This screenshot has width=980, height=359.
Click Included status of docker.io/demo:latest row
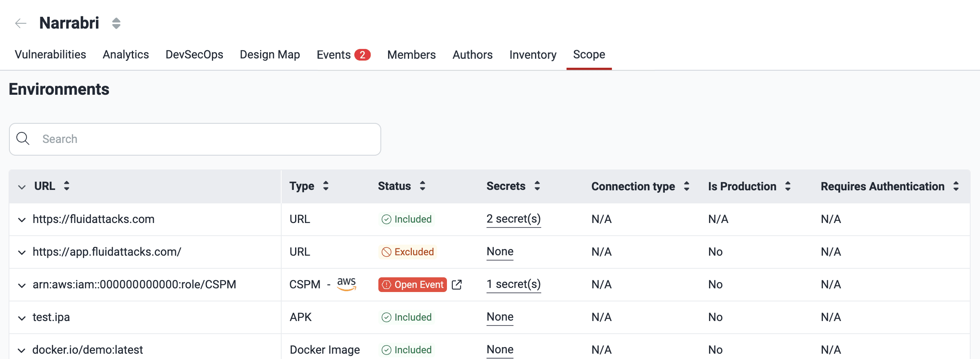coord(407,350)
